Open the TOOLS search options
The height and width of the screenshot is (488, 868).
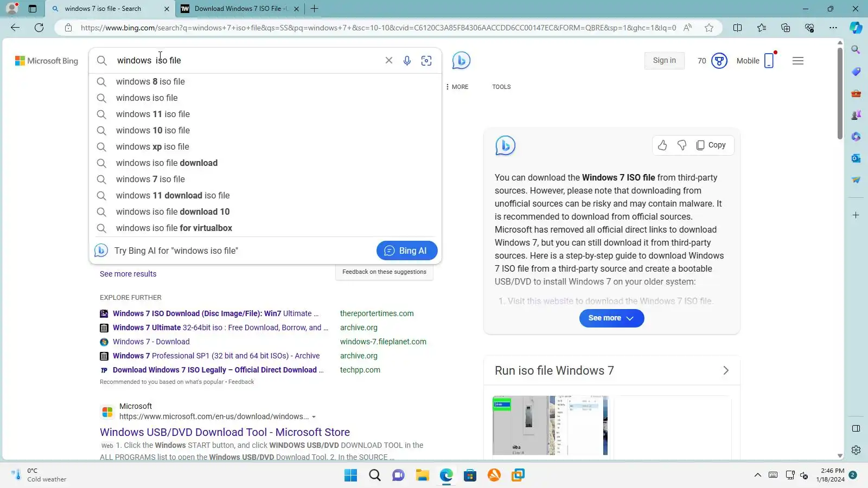pos(501,87)
